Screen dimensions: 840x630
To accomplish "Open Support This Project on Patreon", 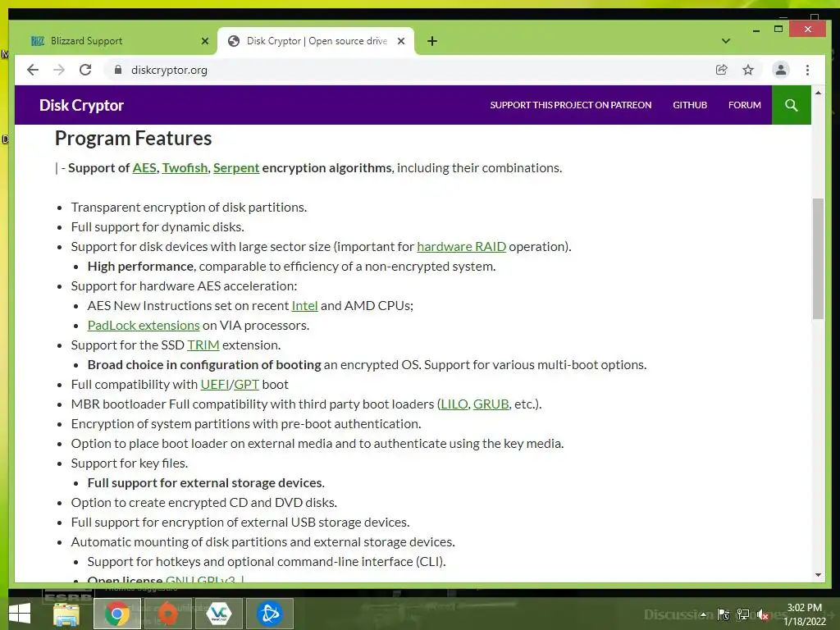I will 571,105.
